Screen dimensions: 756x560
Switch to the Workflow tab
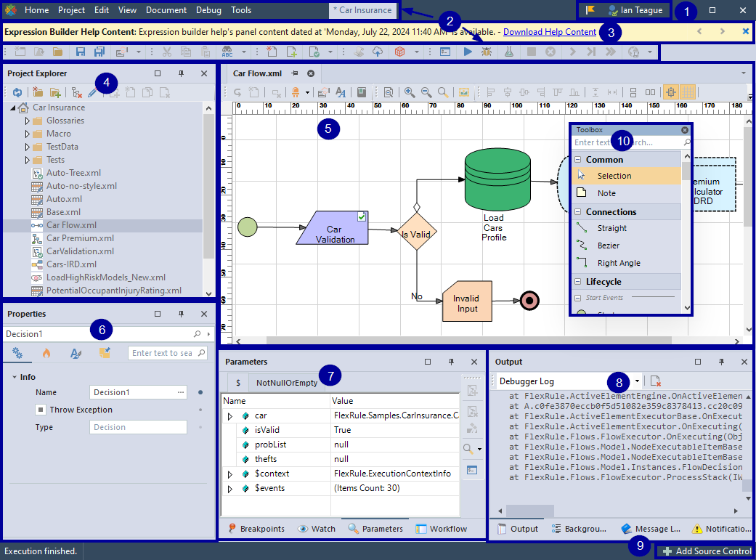point(441,529)
